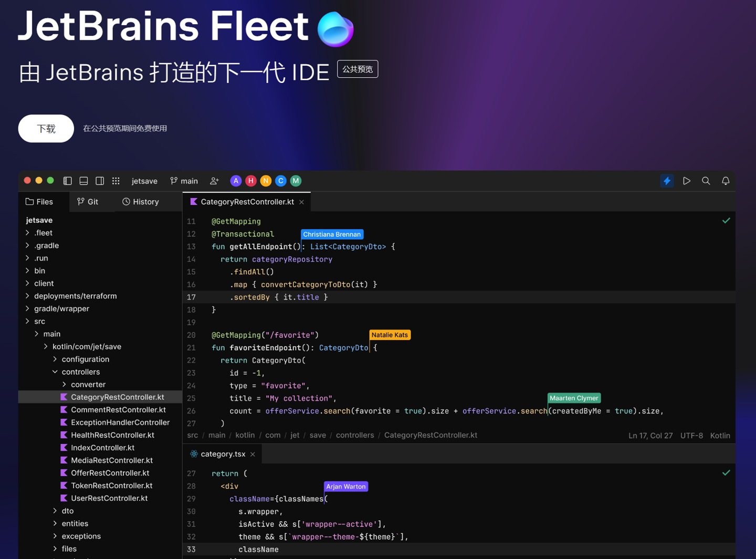Click the Kotlin language indicator
This screenshot has width=756, height=559.
(x=720, y=436)
